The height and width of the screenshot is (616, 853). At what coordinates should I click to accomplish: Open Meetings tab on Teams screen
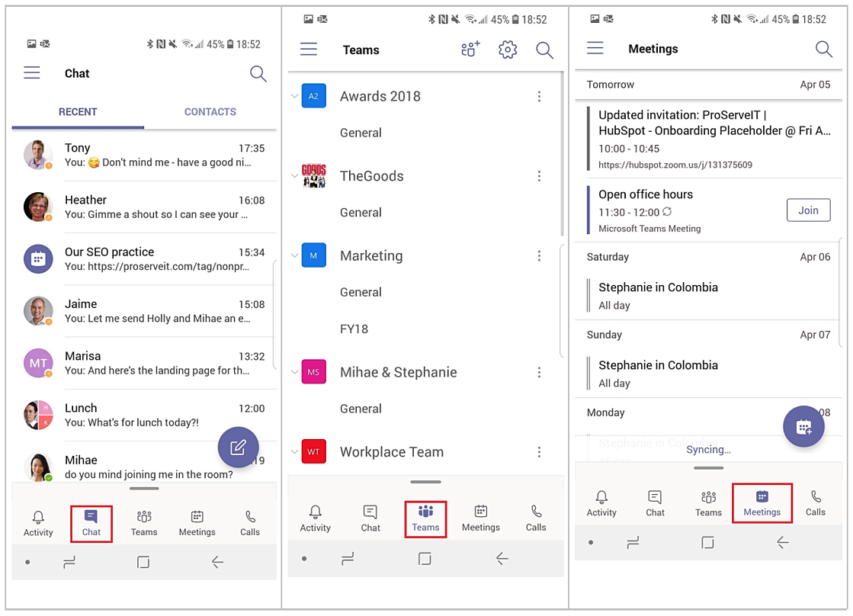point(481,518)
